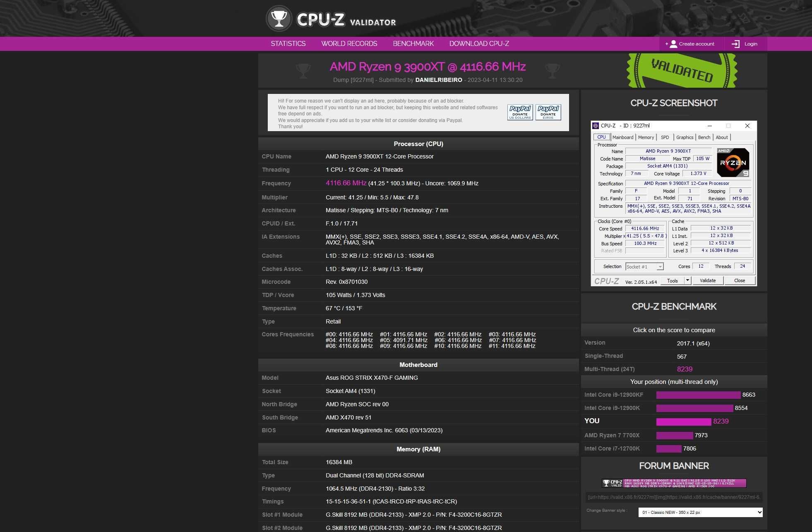Click the YOU 8239 score bar

pyautogui.click(x=684, y=422)
